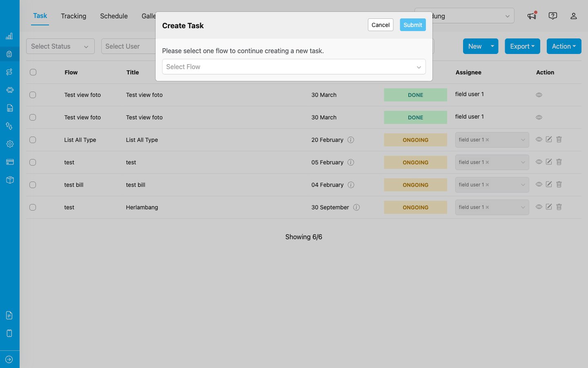The height and width of the screenshot is (368, 588).
Task: Change assignee for test bill
Action: 492,185
